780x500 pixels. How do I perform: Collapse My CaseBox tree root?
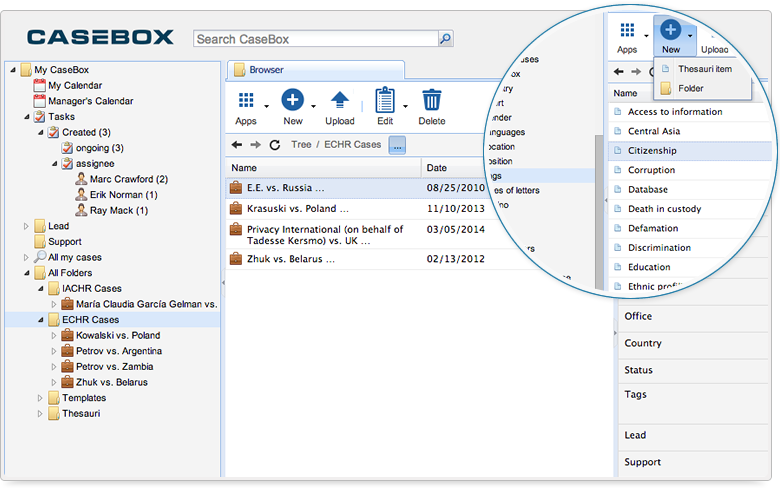click(13, 70)
